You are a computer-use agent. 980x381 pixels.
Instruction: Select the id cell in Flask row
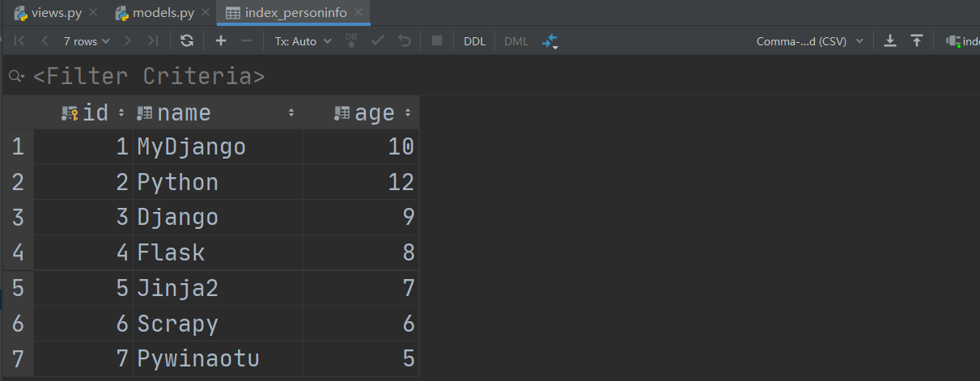[x=83, y=252]
